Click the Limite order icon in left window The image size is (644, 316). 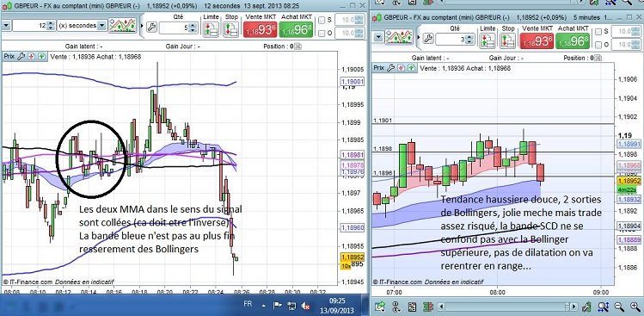point(211,29)
